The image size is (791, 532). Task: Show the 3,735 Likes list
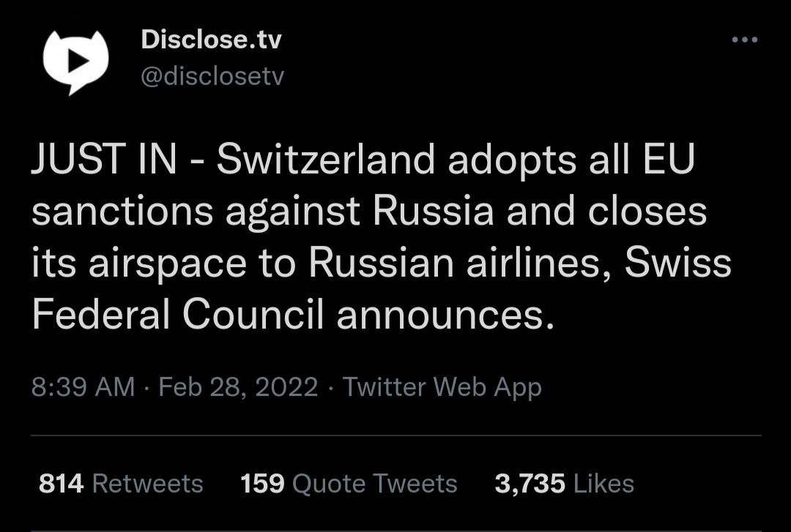tap(564, 484)
